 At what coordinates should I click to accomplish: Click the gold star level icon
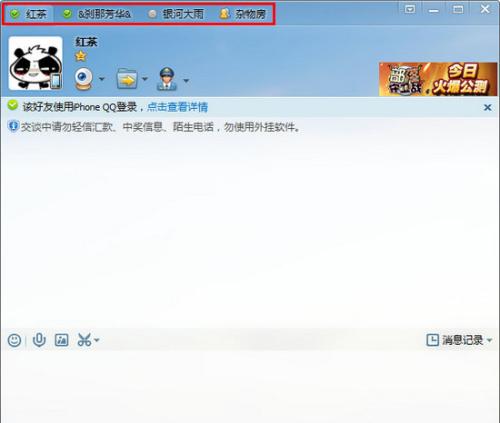tap(81, 56)
